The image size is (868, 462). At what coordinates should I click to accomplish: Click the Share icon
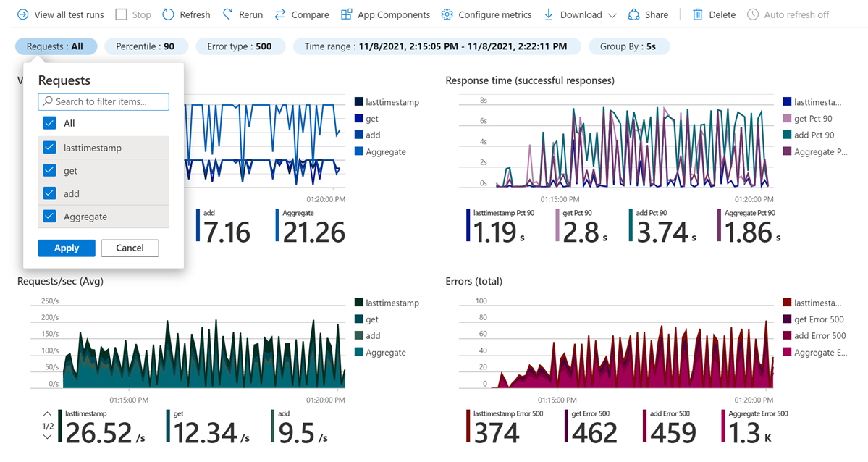pyautogui.click(x=634, y=14)
